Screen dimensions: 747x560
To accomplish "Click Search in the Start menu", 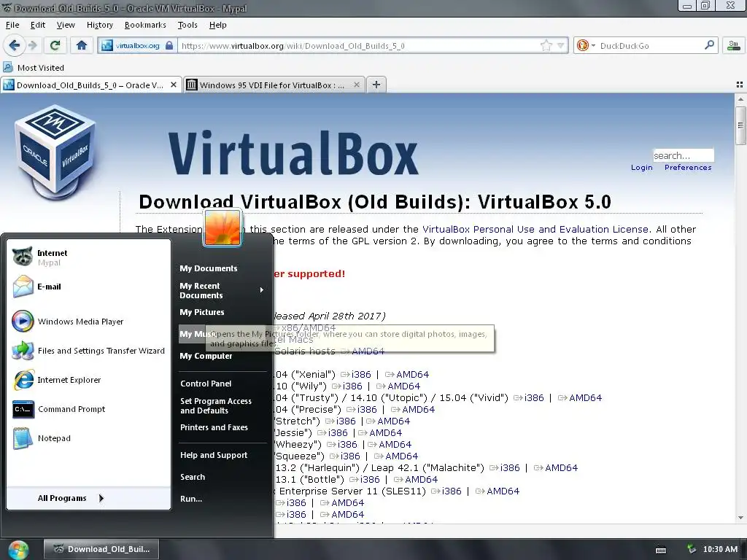I will click(x=222, y=477).
